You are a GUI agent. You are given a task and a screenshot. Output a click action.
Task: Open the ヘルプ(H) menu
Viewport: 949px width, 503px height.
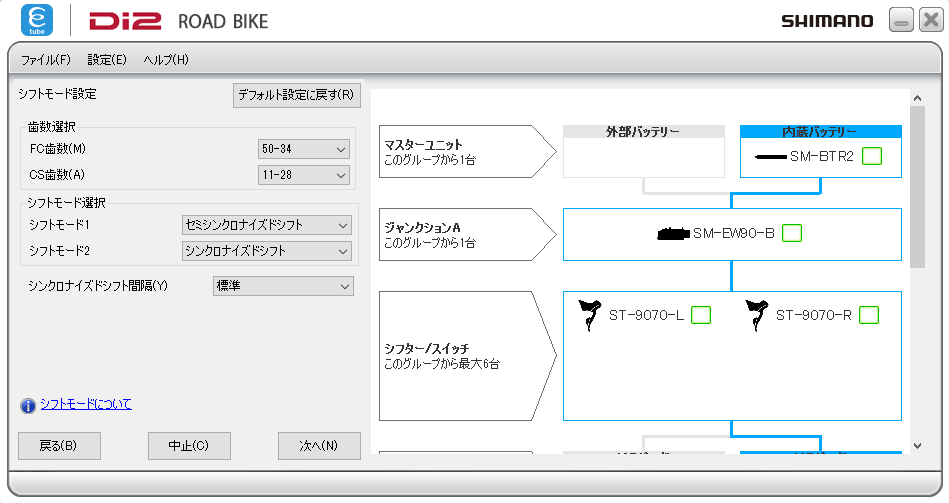pos(166,59)
